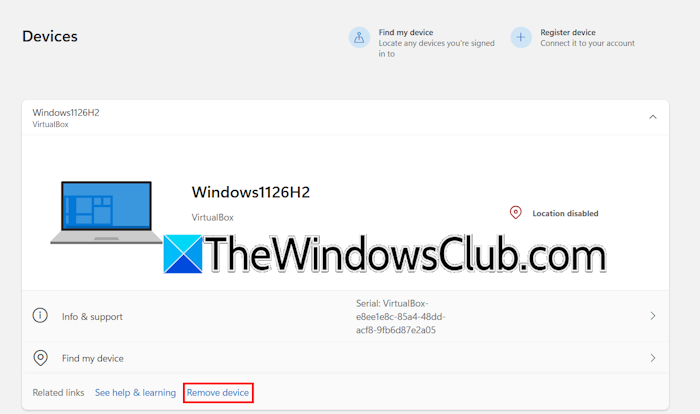Click the VirtualBox label under device name
The height and width of the screenshot is (414, 700).
point(212,217)
